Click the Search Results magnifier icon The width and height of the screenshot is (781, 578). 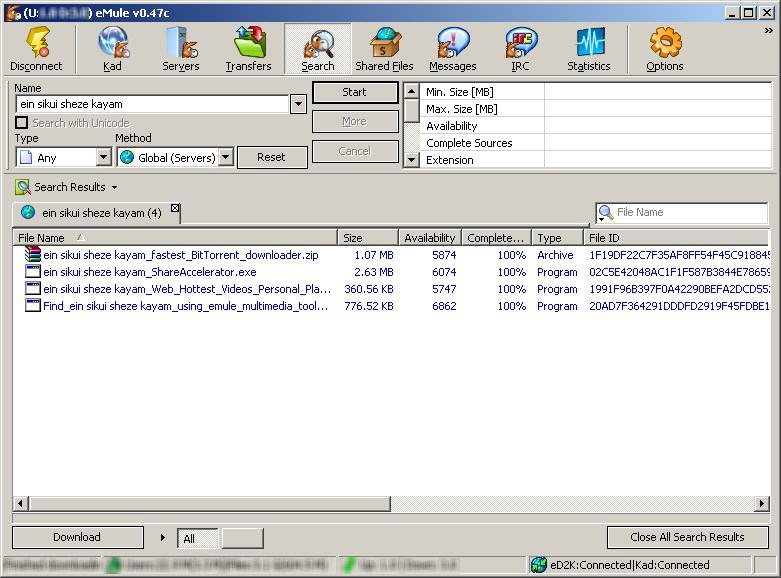click(22, 187)
